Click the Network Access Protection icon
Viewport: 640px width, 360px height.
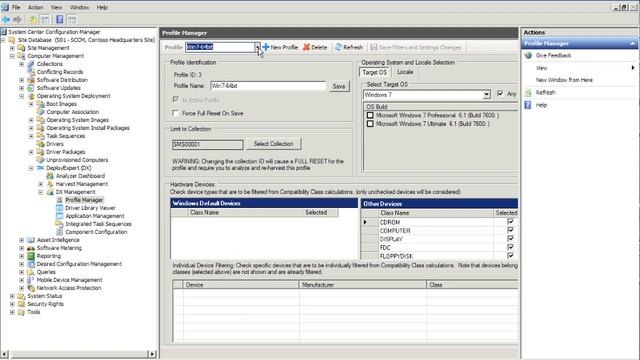pos(31,288)
